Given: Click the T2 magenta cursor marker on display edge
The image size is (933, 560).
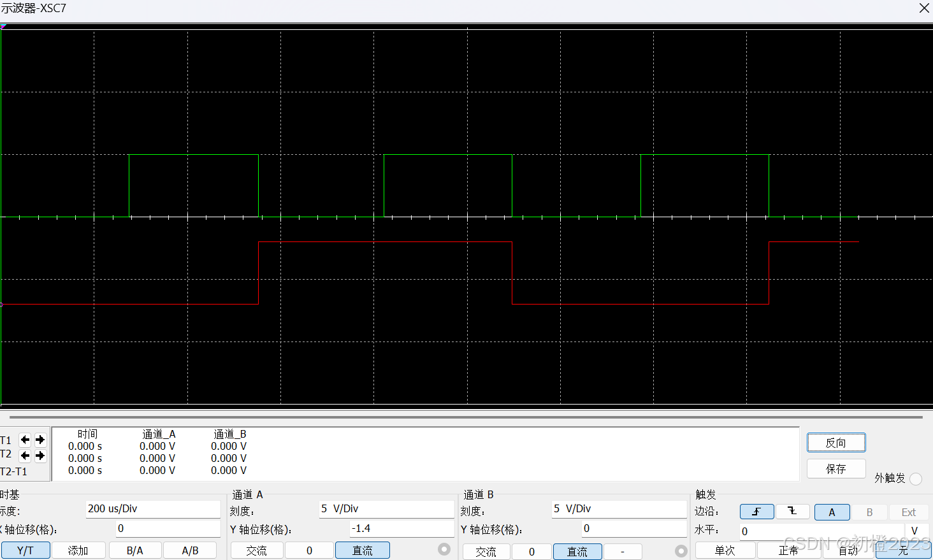Looking at the screenshot, I should click(x=2, y=305).
